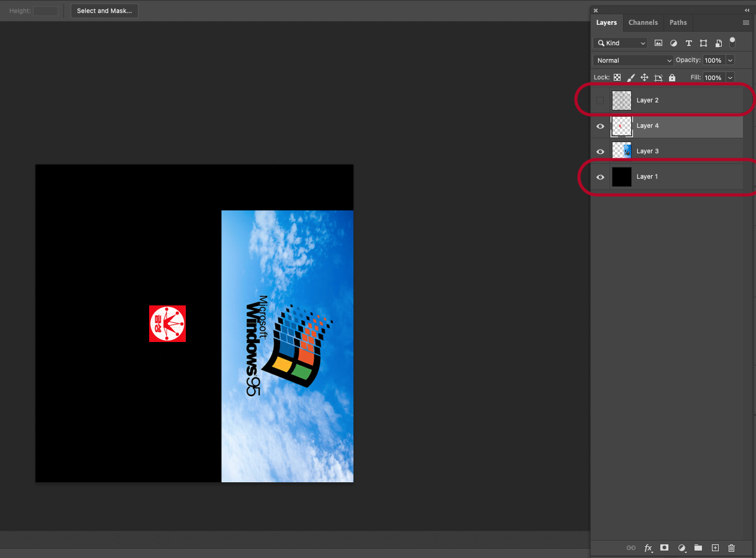Filter layers by adjustment layers icon
The height and width of the screenshot is (558, 756).
point(673,43)
